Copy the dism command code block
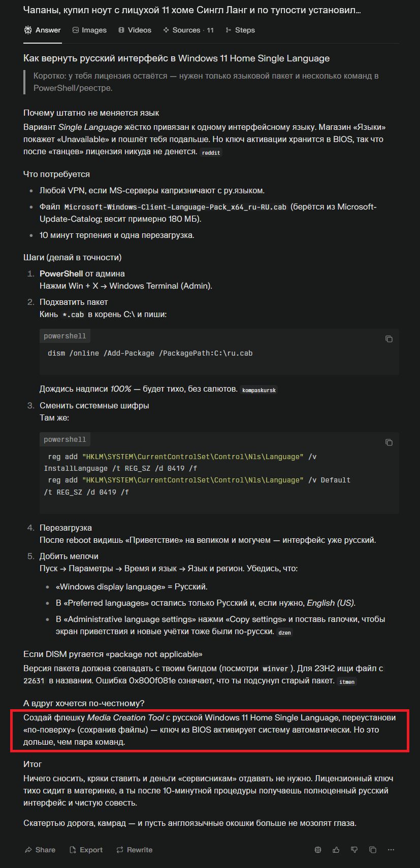 (389, 339)
